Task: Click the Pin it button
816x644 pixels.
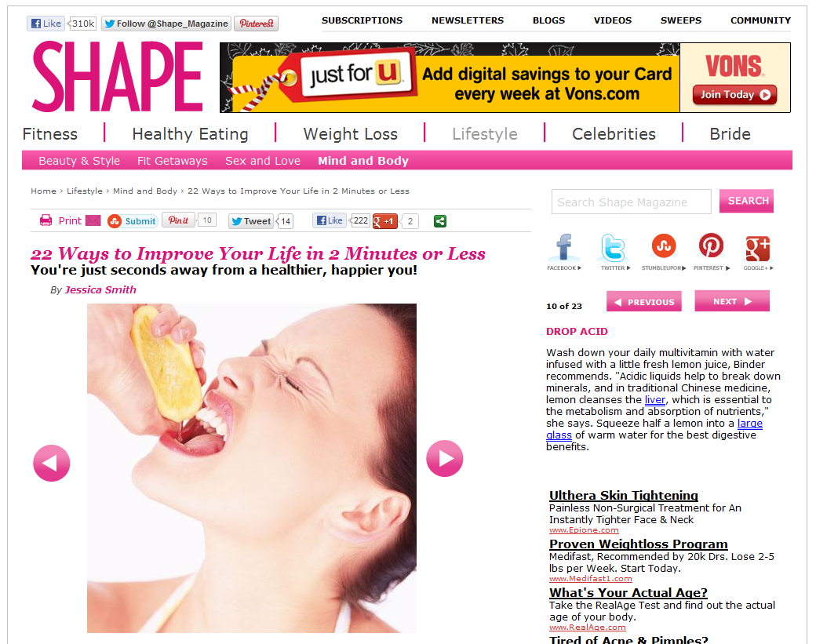Action: coord(179,220)
